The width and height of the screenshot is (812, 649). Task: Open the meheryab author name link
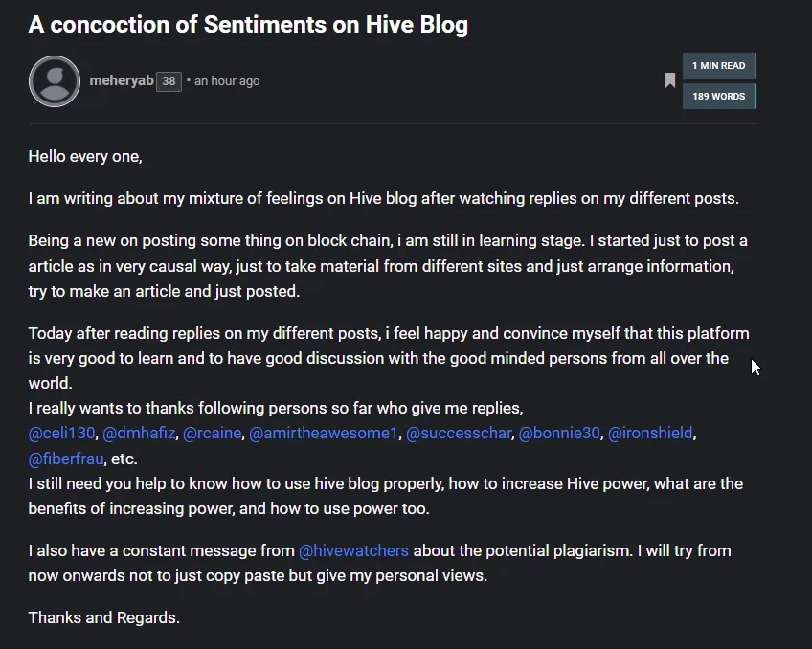122,80
